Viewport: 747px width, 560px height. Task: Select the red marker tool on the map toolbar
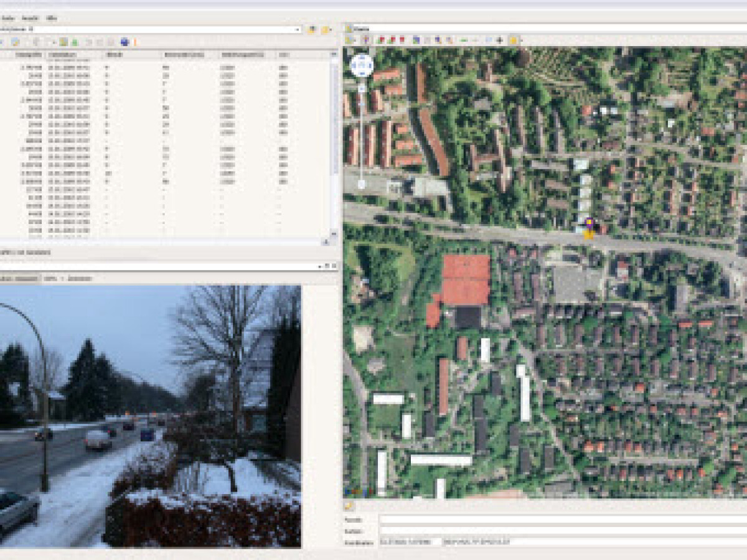coord(402,39)
